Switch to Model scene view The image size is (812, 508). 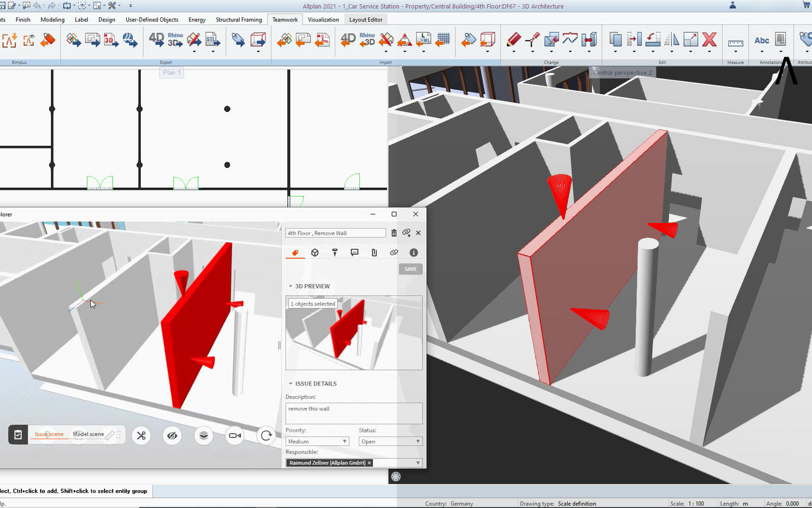coord(89,434)
